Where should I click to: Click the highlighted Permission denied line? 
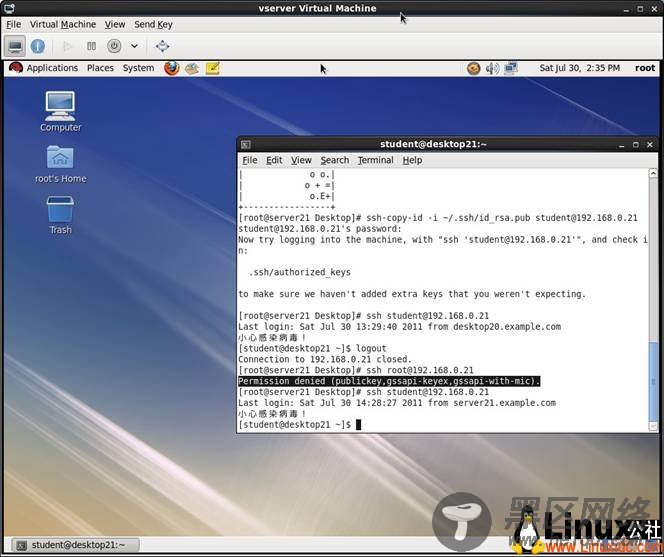[389, 381]
